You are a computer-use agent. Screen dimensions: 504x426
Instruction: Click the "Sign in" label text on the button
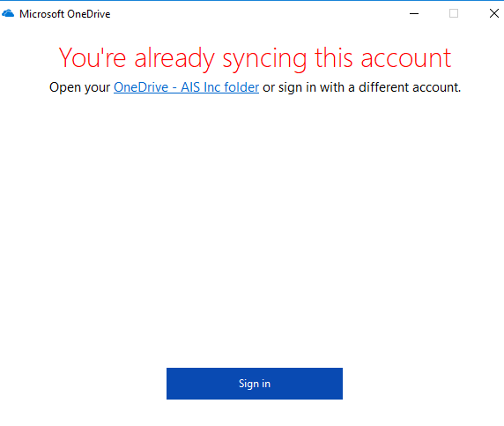point(255,384)
